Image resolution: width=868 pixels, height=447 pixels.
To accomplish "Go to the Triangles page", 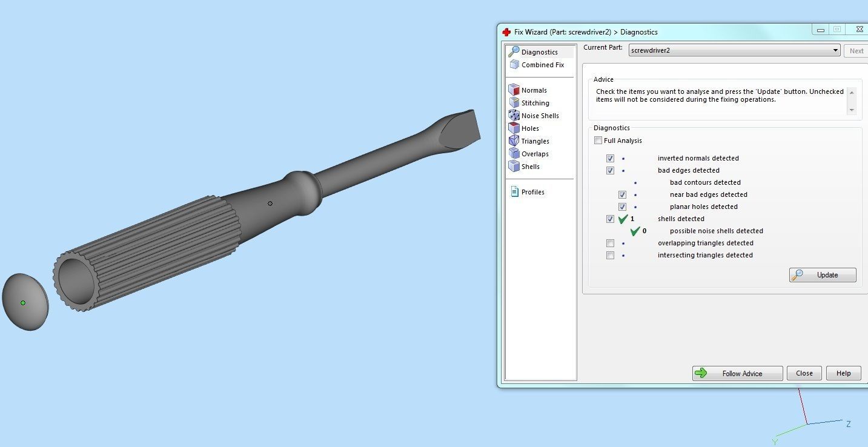I will pos(535,141).
